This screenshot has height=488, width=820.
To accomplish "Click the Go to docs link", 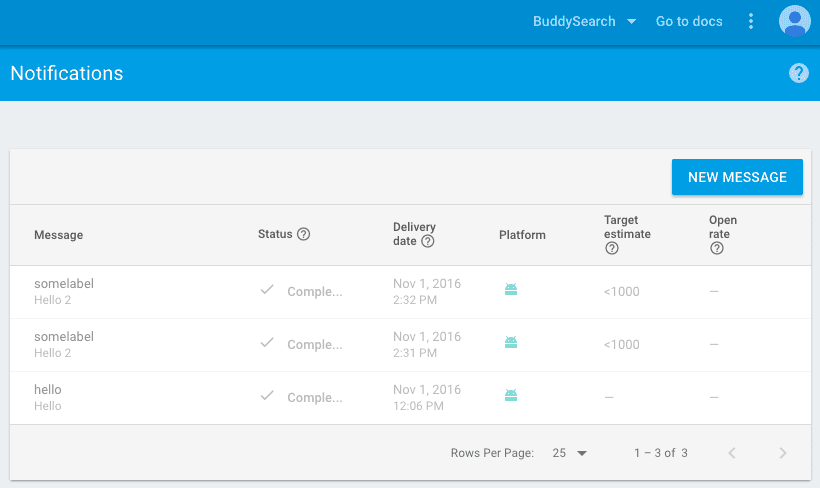I will 689,21.
